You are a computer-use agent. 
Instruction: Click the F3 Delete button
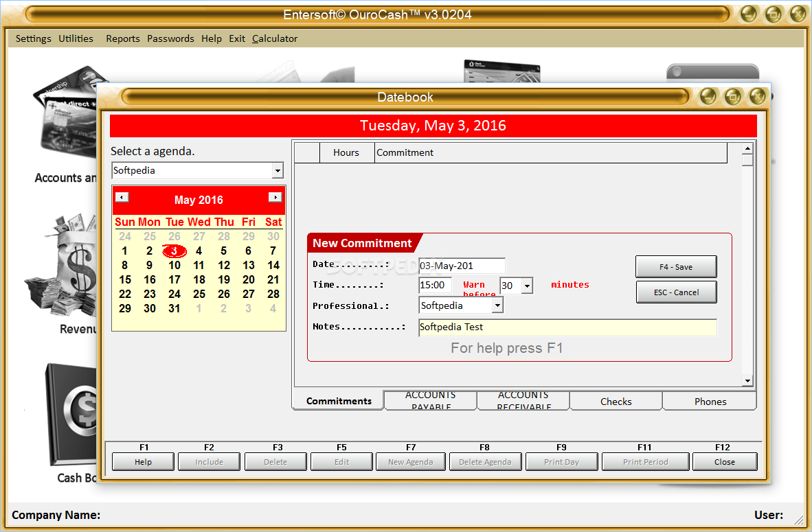(x=275, y=461)
